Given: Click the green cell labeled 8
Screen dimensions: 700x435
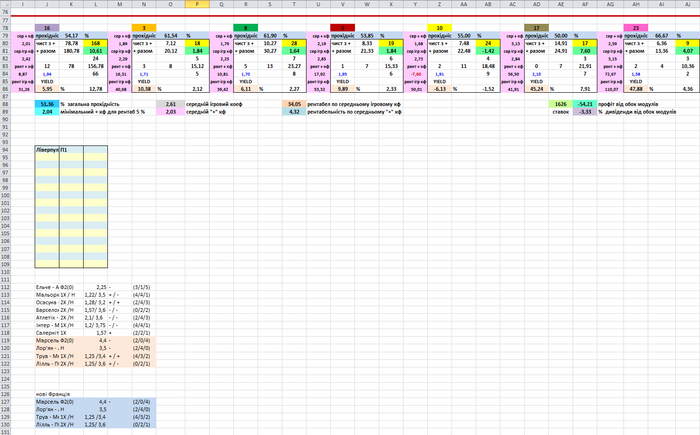Looking at the screenshot, I should 246,28.
